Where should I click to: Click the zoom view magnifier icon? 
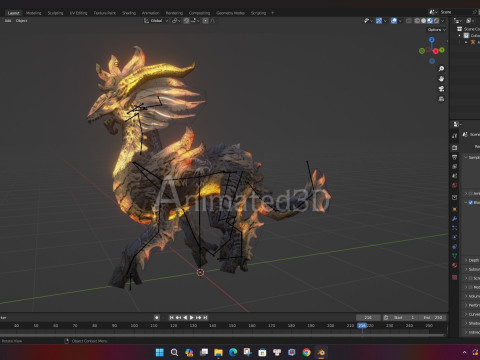tap(441, 69)
